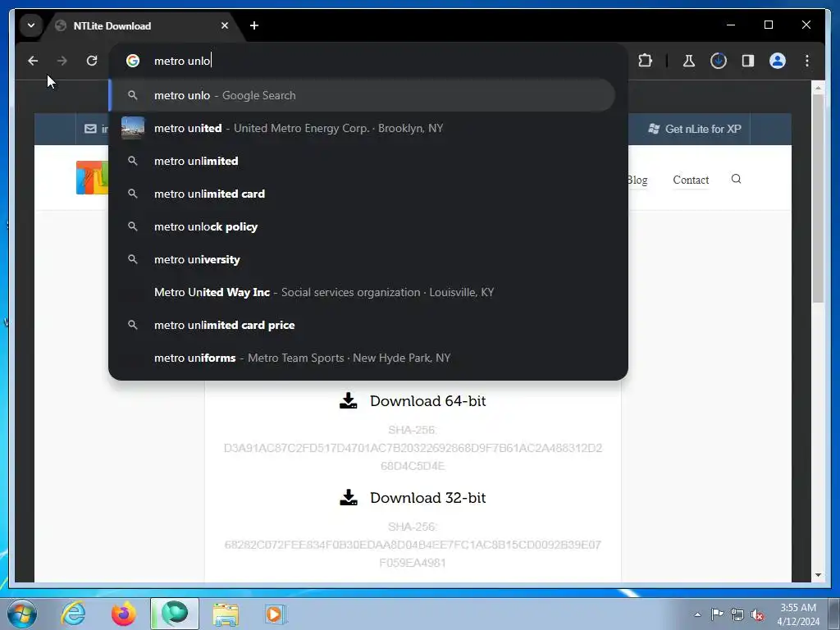Screen dimensions: 840x630
Task: Select 'metro university' suggestion
Action: click(362, 259)
